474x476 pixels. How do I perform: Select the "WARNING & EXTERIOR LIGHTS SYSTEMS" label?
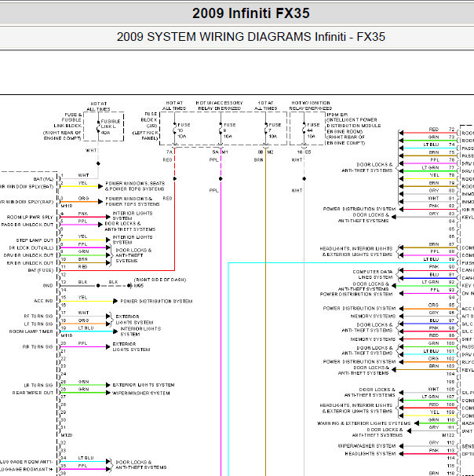click(363, 423)
